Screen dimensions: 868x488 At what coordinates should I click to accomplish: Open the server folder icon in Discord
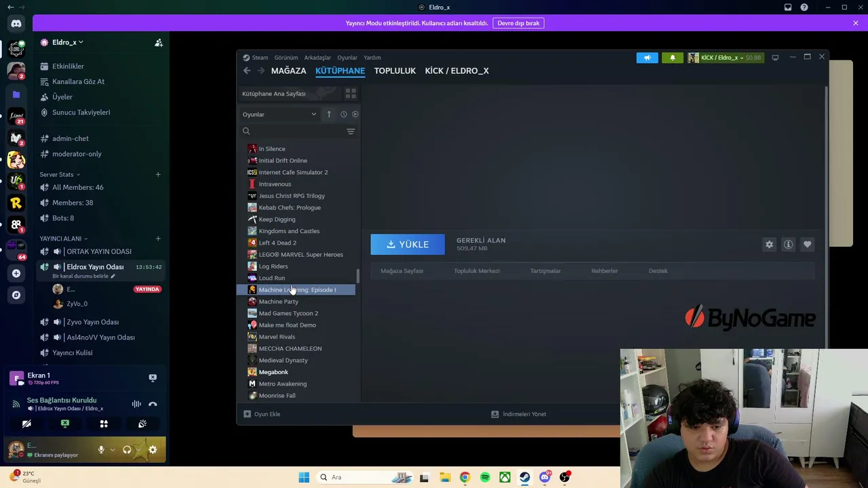pos(16,95)
